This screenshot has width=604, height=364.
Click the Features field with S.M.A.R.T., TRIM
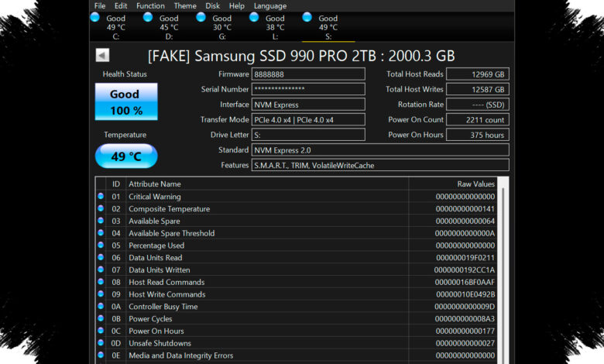coord(380,165)
